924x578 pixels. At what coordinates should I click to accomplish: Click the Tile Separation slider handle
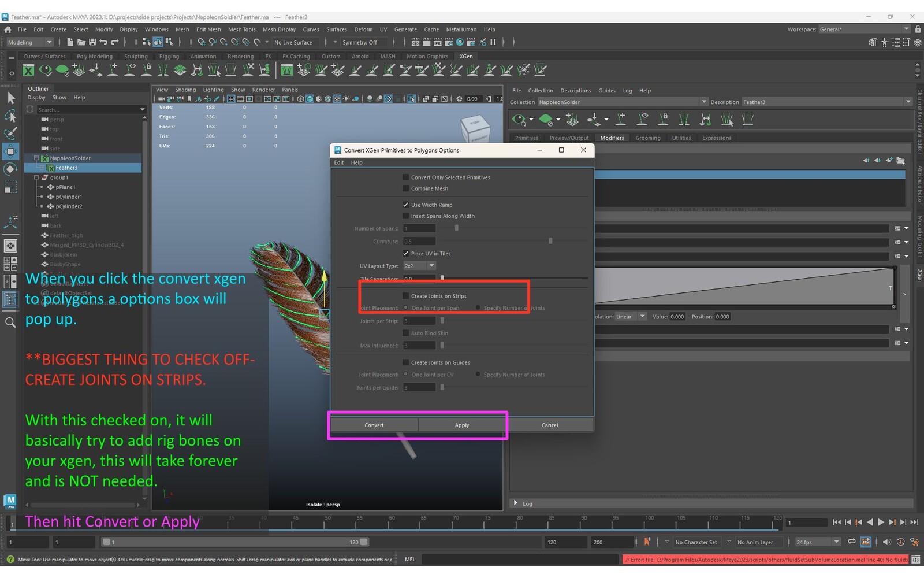click(442, 278)
